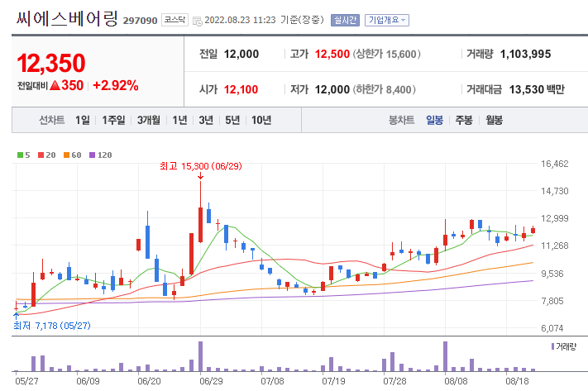
Task: Click the red up-triangle change icon
Action: point(55,85)
